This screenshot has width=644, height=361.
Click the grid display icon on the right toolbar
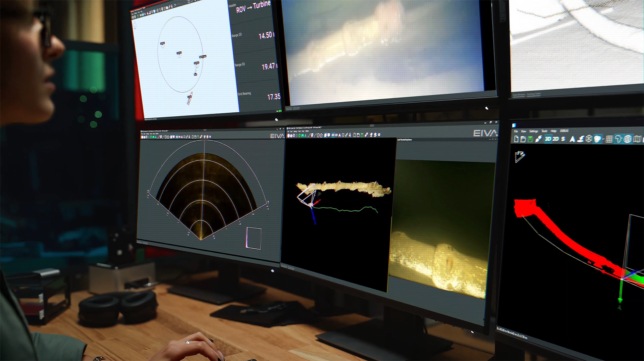(609, 139)
